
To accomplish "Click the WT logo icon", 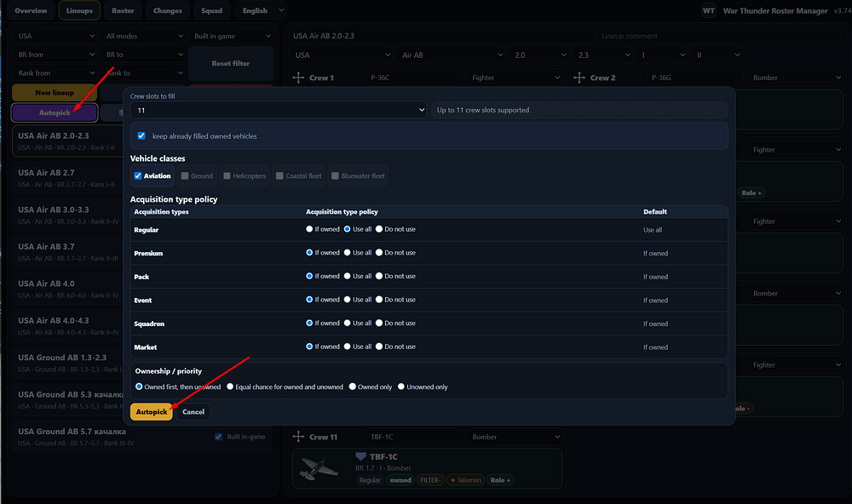I will coord(709,10).
